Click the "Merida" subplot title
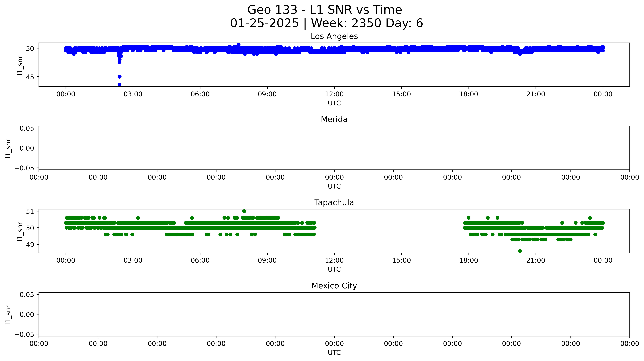 334,119
